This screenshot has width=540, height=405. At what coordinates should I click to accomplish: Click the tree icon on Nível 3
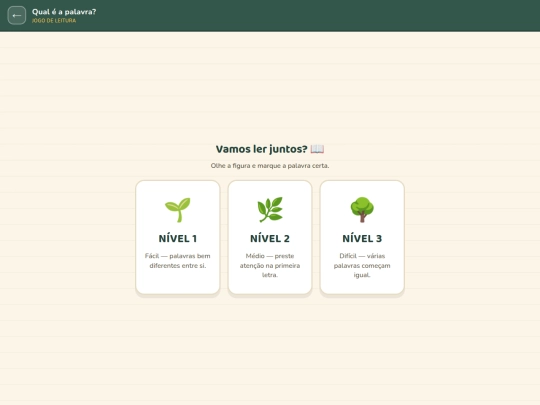click(362, 209)
